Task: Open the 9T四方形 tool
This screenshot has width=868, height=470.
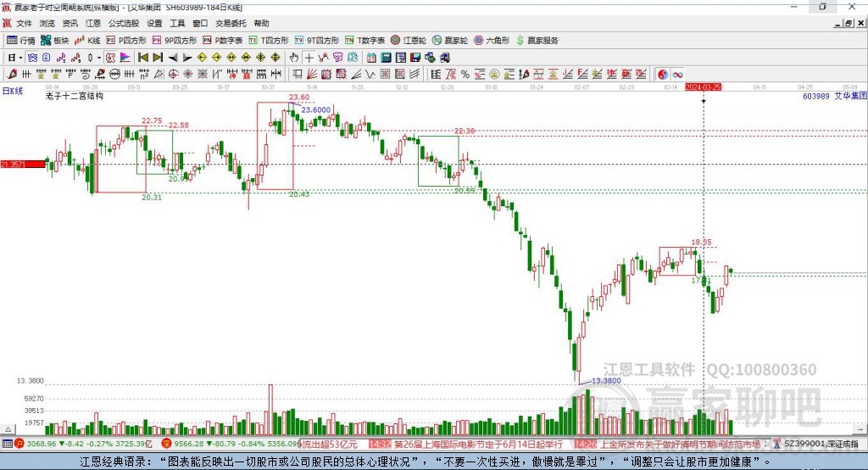Action: point(317,41)
